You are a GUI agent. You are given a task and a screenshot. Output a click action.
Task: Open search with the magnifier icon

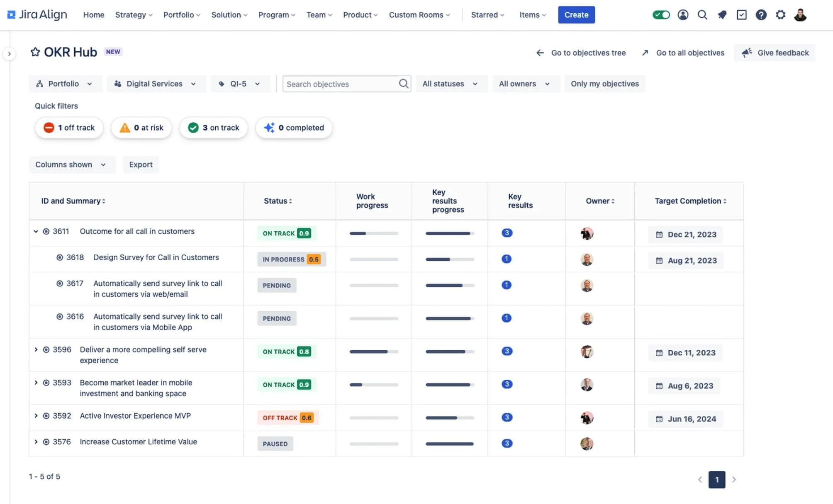point(702,15)
